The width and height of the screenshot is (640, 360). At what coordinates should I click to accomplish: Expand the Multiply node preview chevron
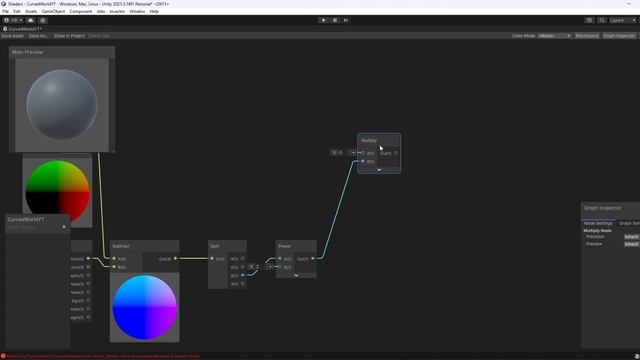point(379,170)
